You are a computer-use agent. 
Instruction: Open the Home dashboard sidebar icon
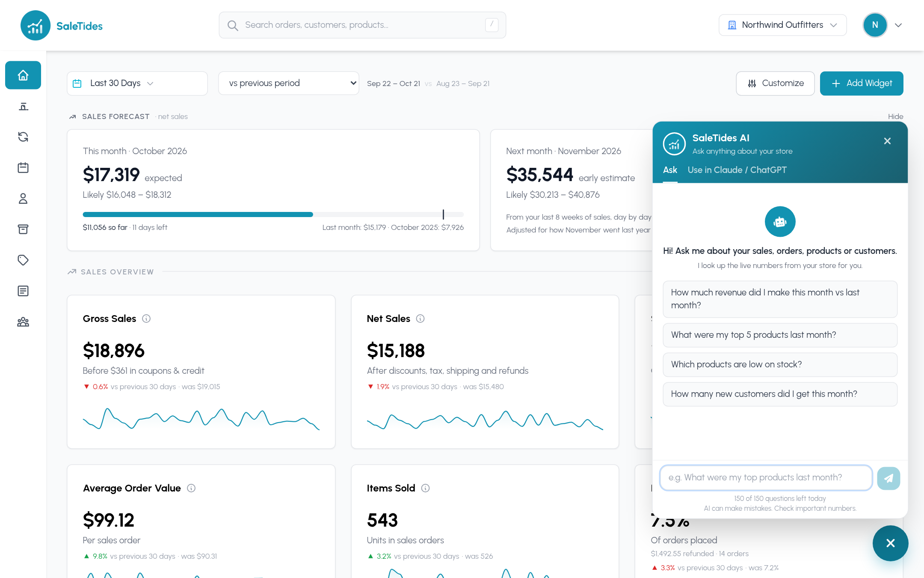(x=23, y=75)
